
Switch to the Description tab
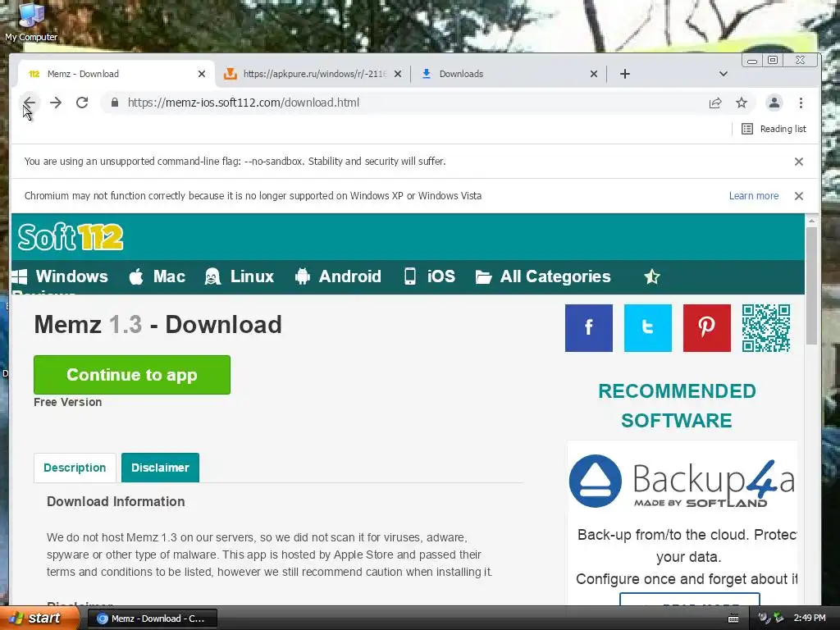pyautogui.click(x=75, y=468)
